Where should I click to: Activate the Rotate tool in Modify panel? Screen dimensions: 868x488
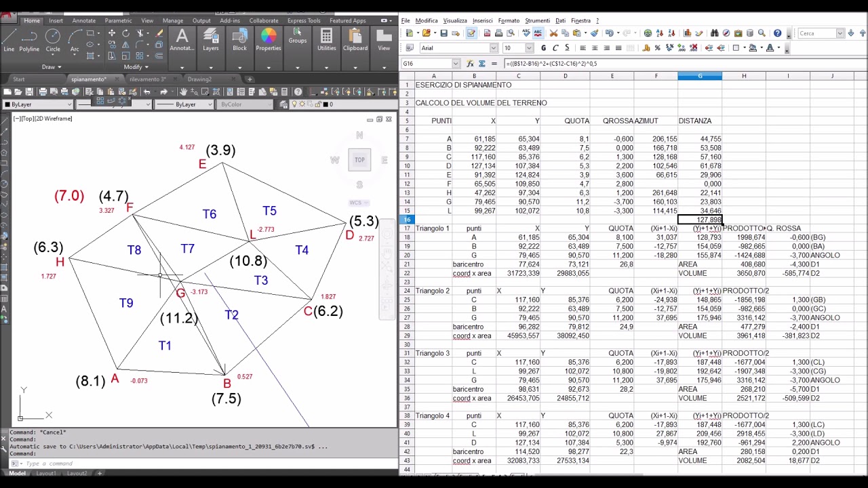(x=125, y=33)
